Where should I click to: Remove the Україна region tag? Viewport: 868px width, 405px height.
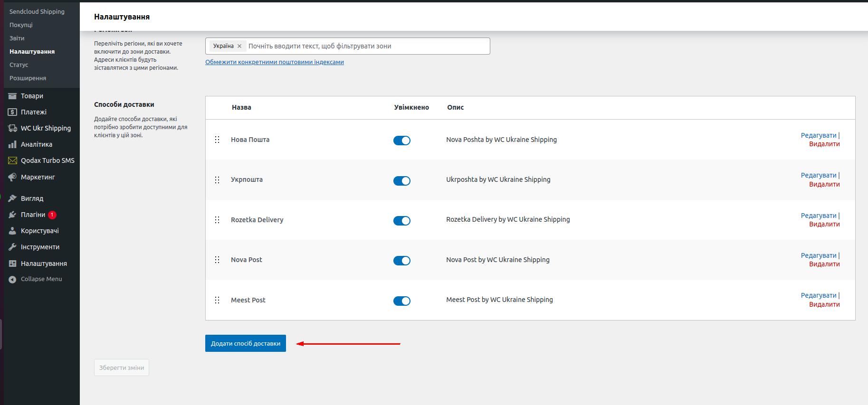pyautogui.click(x=239, y=46)
